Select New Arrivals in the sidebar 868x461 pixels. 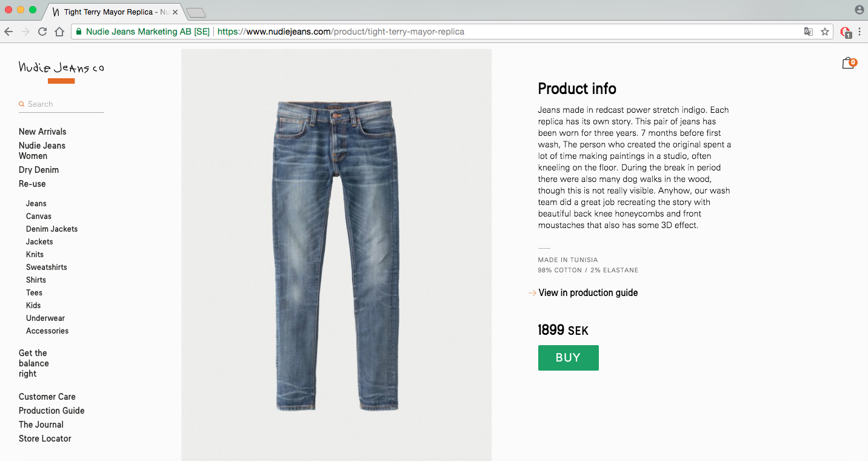(x=42, y=132)
